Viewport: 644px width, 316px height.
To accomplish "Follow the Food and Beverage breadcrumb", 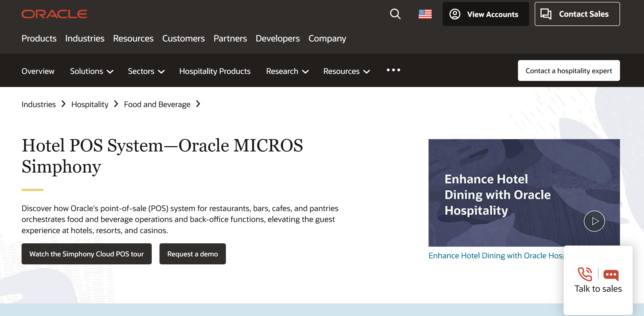I will 157,104.
